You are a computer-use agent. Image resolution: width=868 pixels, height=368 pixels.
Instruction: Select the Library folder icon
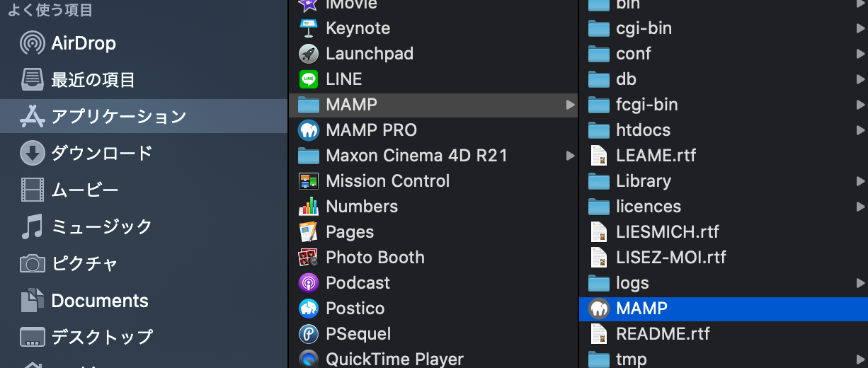coord(599,181)
